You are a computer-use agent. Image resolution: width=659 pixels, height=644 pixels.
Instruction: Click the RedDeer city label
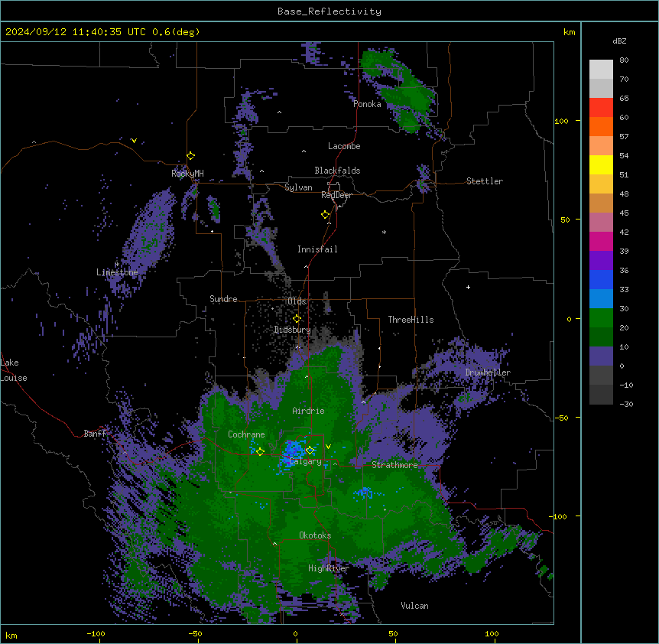[336, 195]
